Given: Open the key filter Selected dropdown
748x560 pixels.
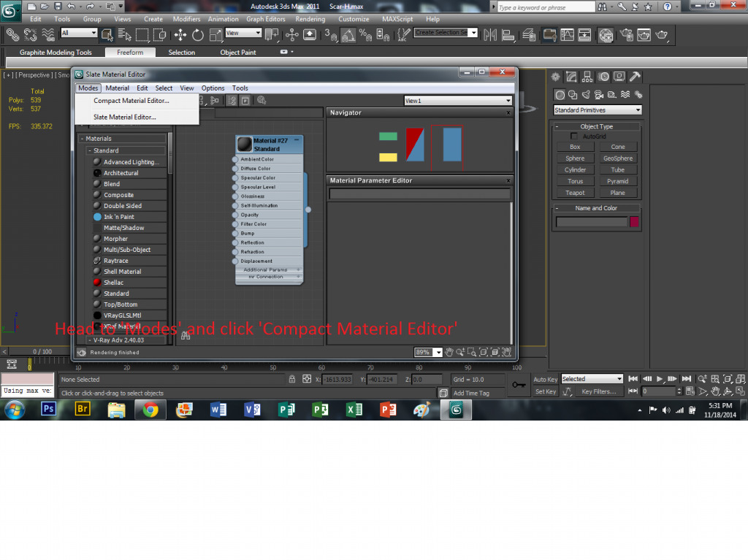Looking at the screenshot, I should click(x=592, y=379).
